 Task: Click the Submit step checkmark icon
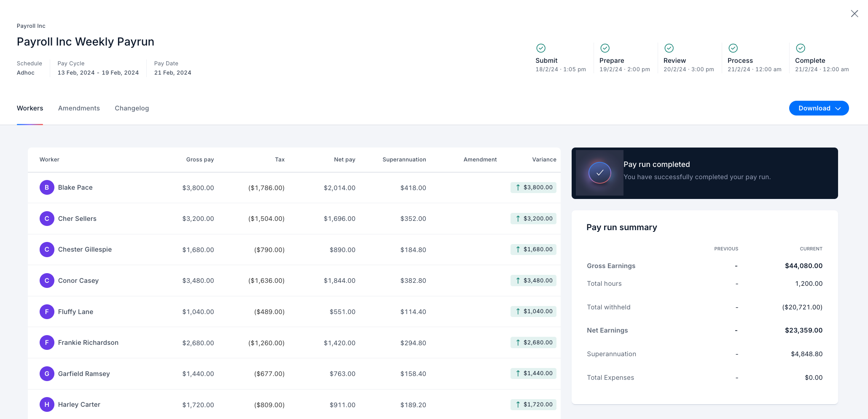(541, 48)
